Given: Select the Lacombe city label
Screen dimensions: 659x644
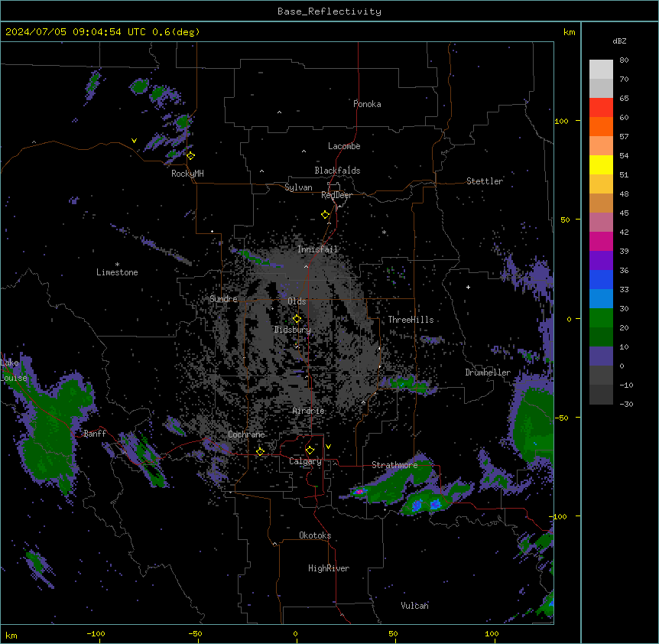Looking at the screenshot, I should [x=344, y=146].
